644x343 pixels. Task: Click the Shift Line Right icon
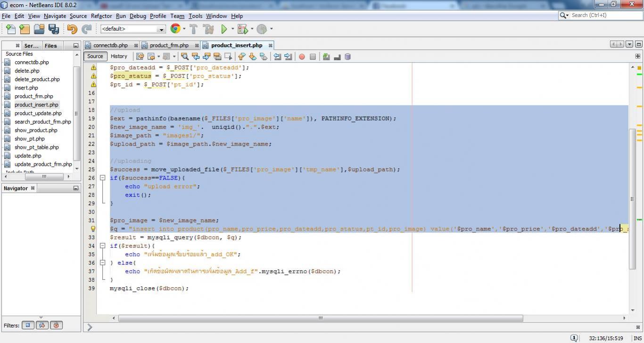[288, 57]
